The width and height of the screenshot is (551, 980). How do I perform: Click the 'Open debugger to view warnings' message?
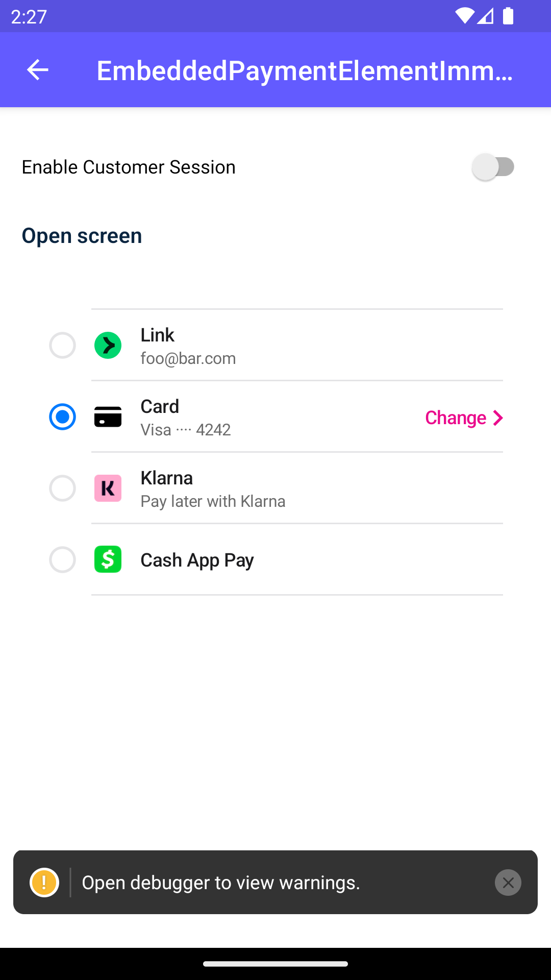click(221, 883)
